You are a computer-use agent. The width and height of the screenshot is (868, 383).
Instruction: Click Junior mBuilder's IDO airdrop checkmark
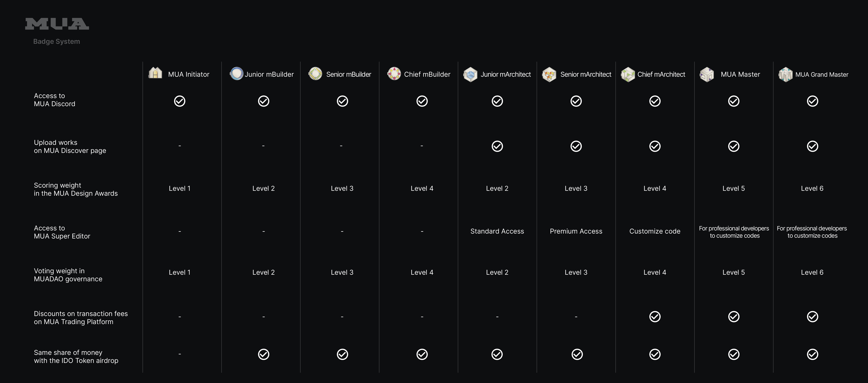(263, 354)
